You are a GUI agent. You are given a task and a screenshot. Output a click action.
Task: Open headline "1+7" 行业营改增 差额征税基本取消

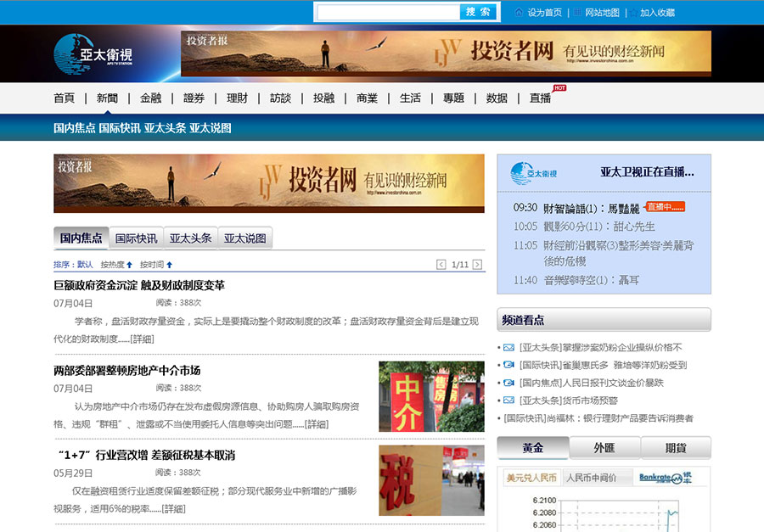point(147,455)
